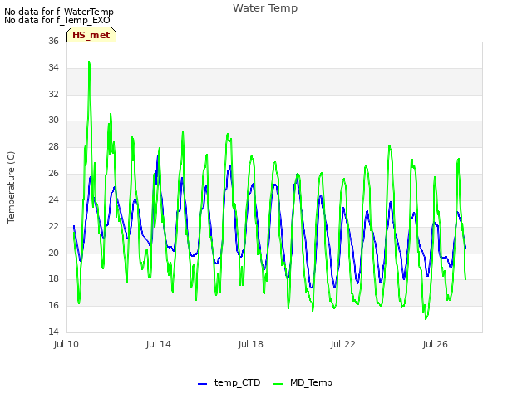Click the 16 y-axis tick label
Image resolution: width=532 pixels, height=399 pixels.
53,305
